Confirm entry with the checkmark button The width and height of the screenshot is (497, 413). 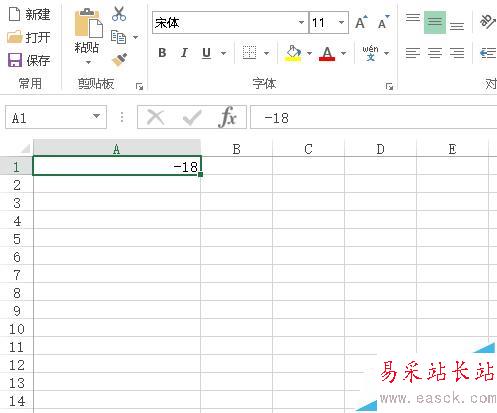192,117
